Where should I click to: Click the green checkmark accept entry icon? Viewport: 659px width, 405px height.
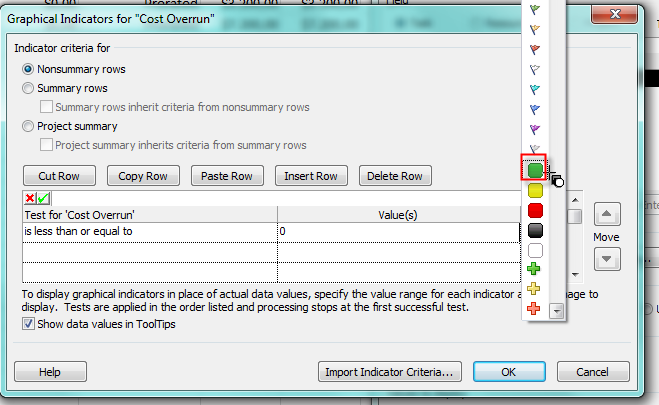click(43, 198)
